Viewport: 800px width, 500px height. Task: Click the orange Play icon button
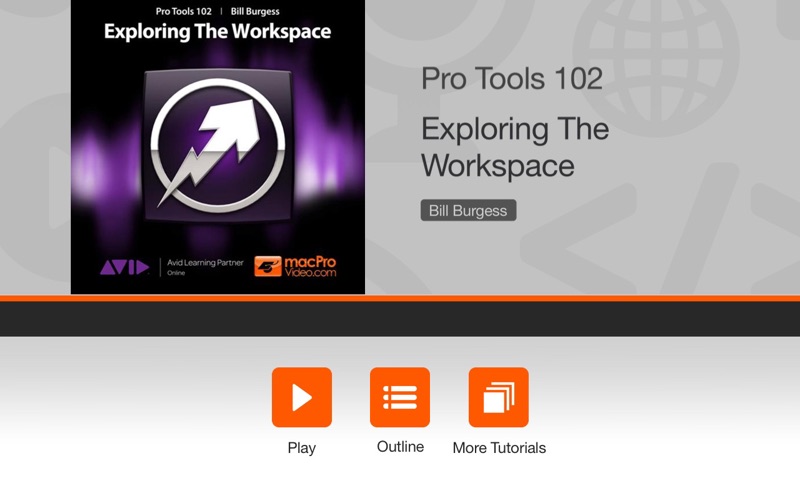click(x=302, y=397)
